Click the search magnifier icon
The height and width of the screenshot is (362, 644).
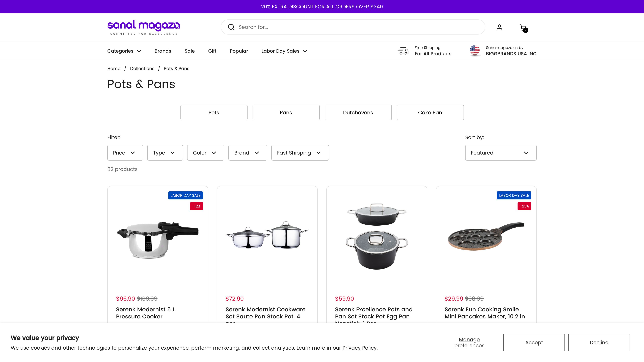231,27
